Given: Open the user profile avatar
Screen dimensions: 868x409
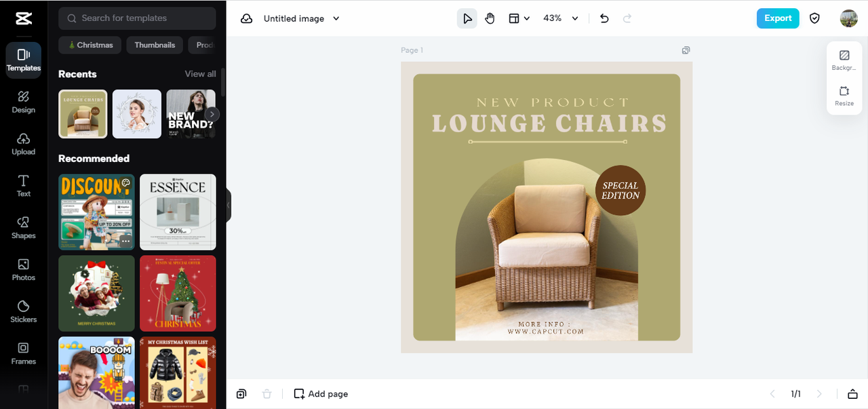Looking at the screenshot, I should coord(848,18).
